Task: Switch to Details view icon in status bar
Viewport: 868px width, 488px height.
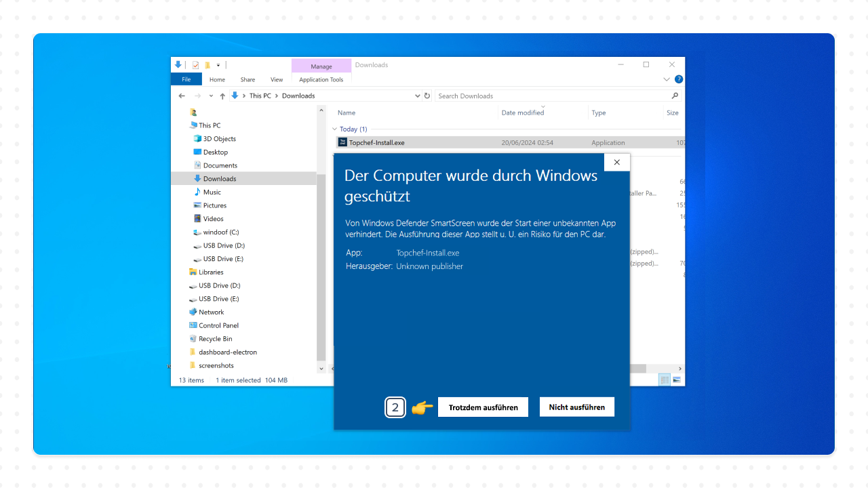Action: tap(665, 380)
